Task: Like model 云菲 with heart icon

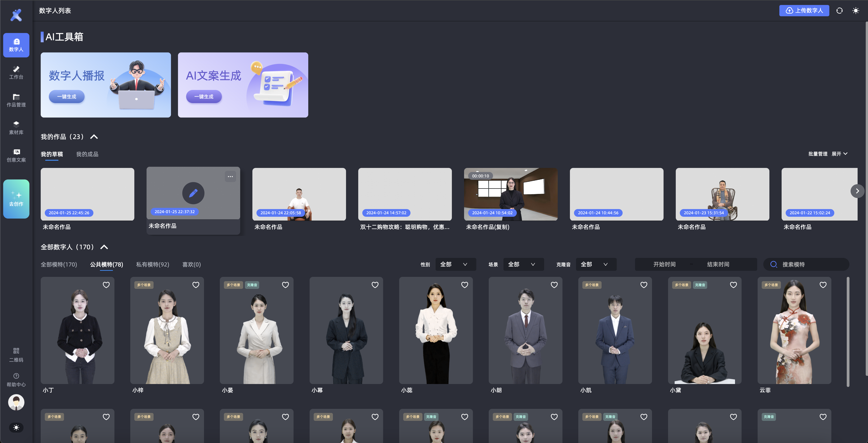Action: 823,285
